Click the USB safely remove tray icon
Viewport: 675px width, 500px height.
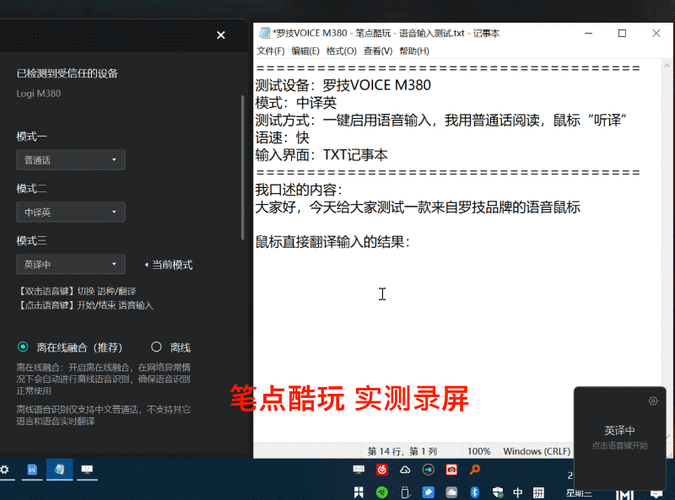click(x=405, y=492)
